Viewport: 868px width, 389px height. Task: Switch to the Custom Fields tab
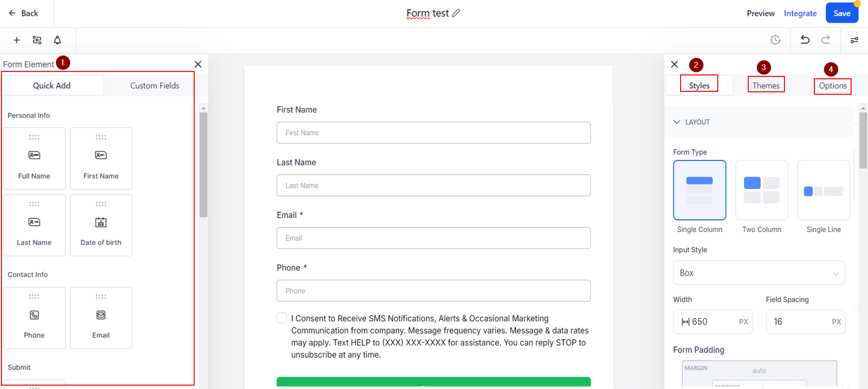155,86
